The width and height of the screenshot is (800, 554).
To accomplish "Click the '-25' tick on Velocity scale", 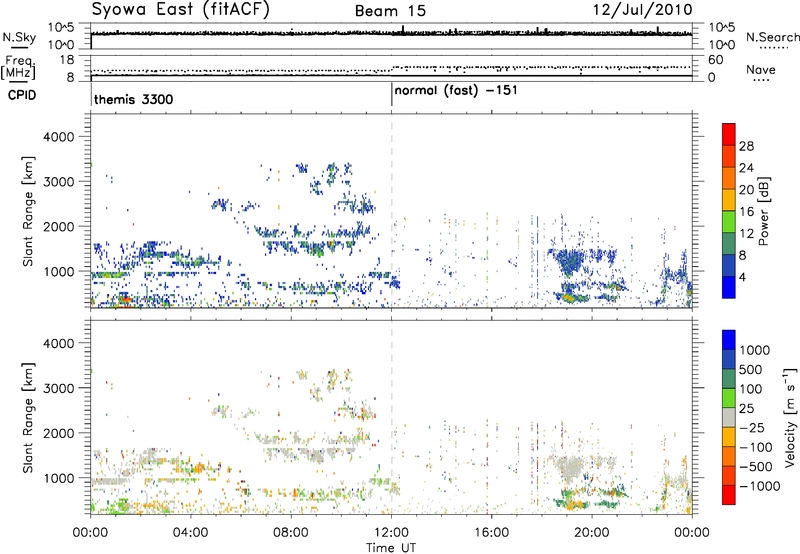I will click(x=752, y=428).
